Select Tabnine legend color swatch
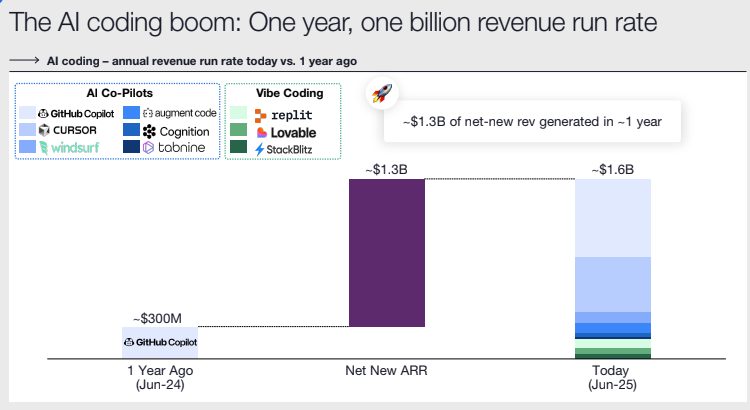 [131, 146]
